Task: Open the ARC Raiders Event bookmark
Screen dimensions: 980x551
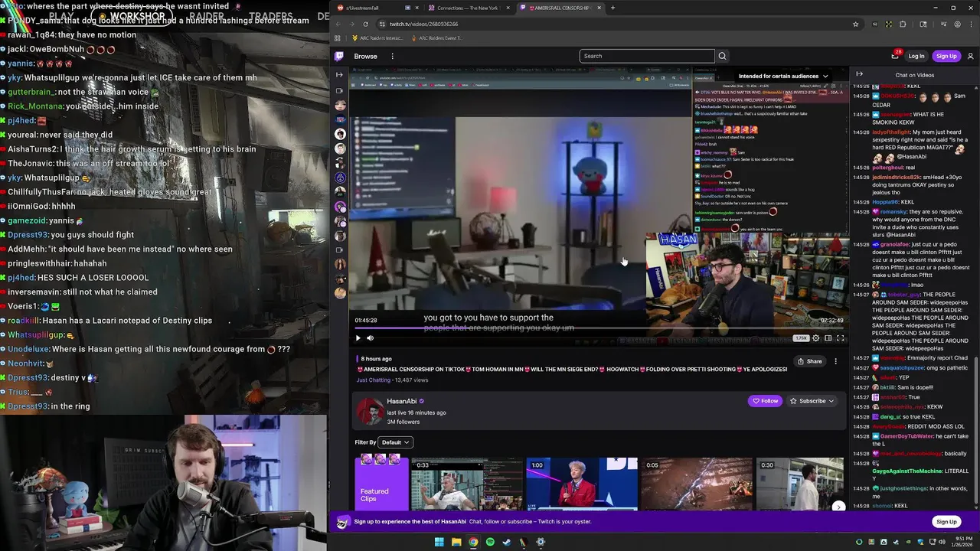Action: pyautogui.click(x=438, y=37)
